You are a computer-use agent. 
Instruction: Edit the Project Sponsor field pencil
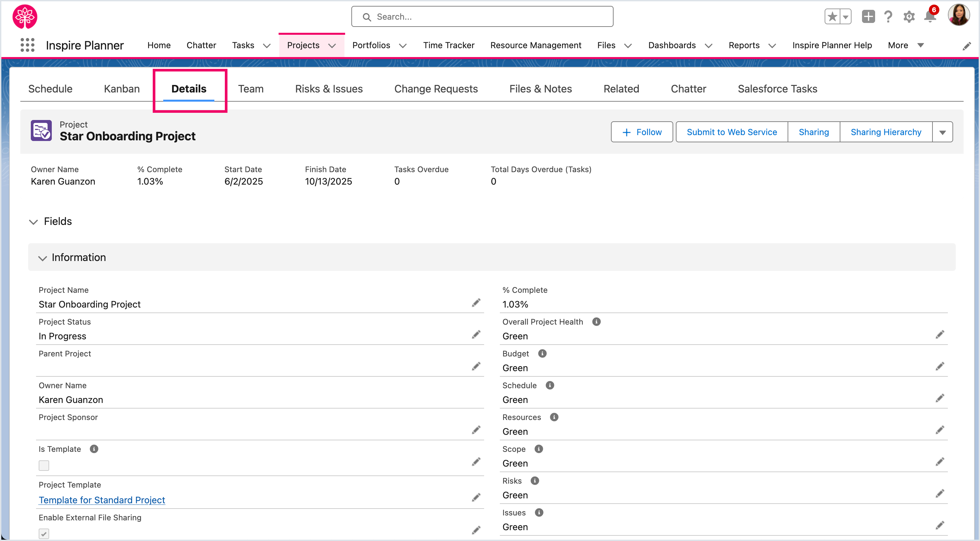[x=476, y=430]
